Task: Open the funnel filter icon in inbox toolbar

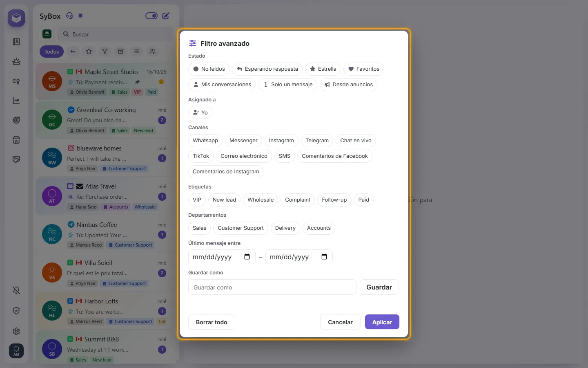Action: coord(105,52)
